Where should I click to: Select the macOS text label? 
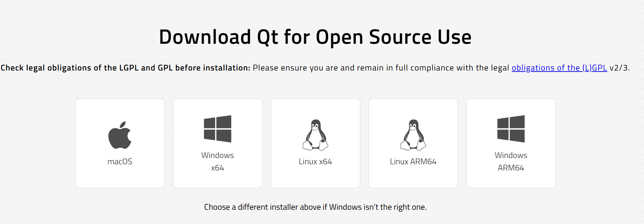(120, 161)
